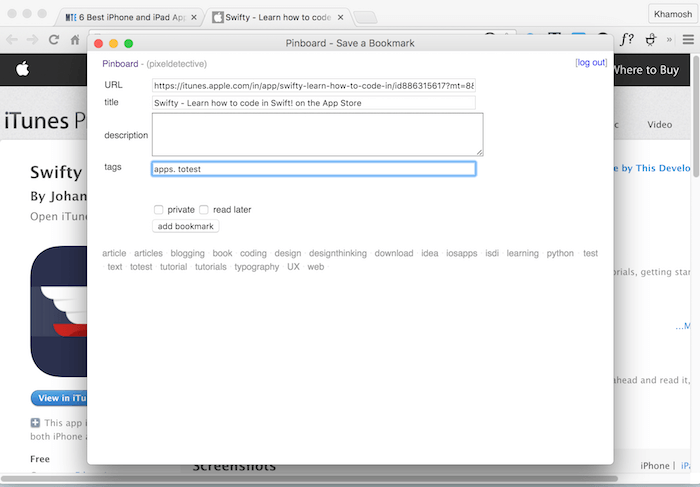
Task: Go to Chrome home page
Action: click(x=75, y=40)
